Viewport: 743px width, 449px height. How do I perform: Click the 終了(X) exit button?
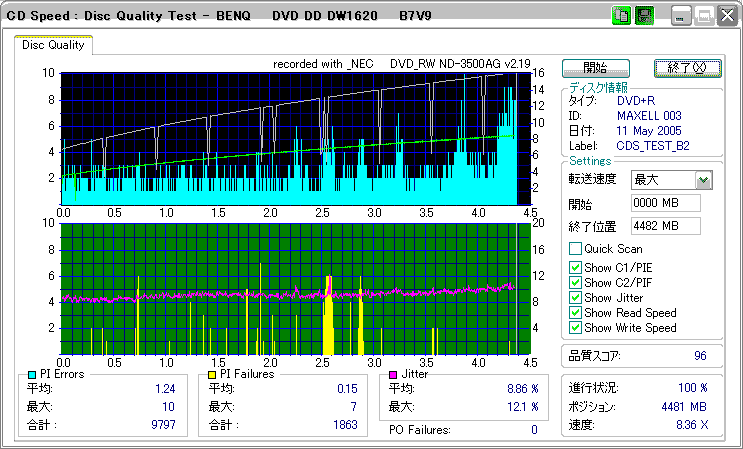(688, 68)
